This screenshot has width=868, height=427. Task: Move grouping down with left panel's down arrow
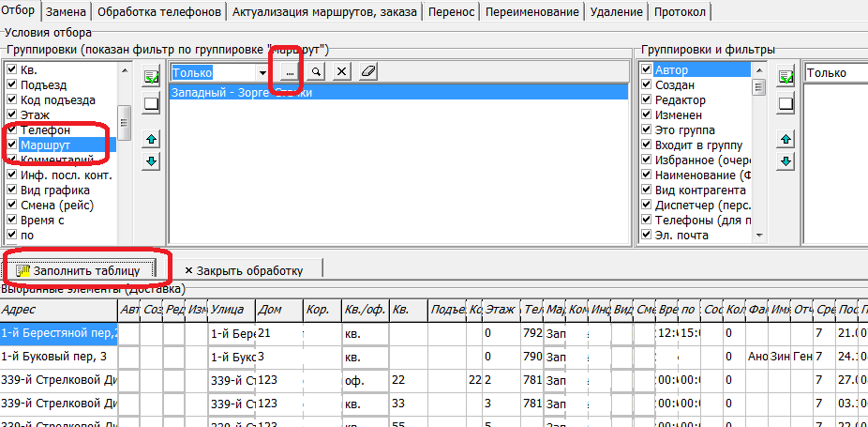click(152, 161)
